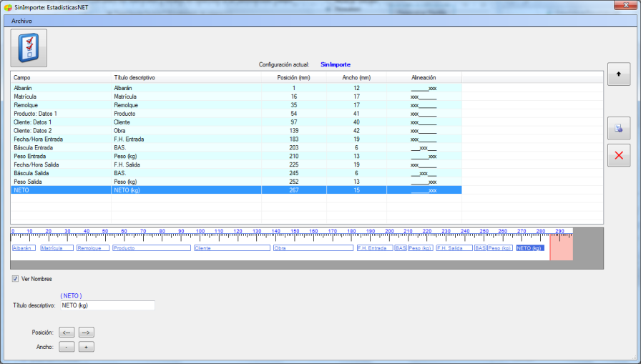Viewport: 641px width, 364px height.
Task: Move position right with the arrow button
Action: (x=87, y=333)
